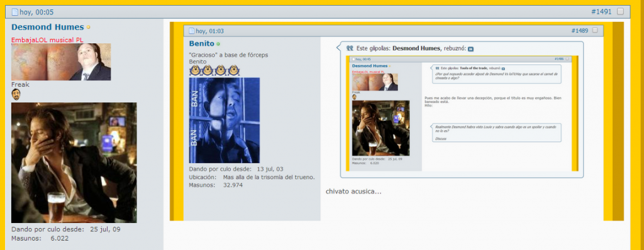
Task: Open the nested screenshot inside the quote
Action: [462, 113]
